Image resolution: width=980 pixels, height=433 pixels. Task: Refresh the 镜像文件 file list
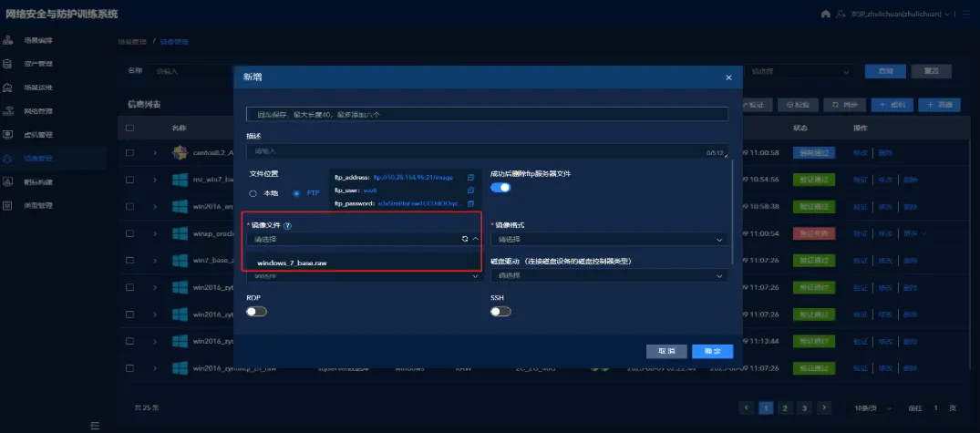pyautogui.click(x=464, y=239)
